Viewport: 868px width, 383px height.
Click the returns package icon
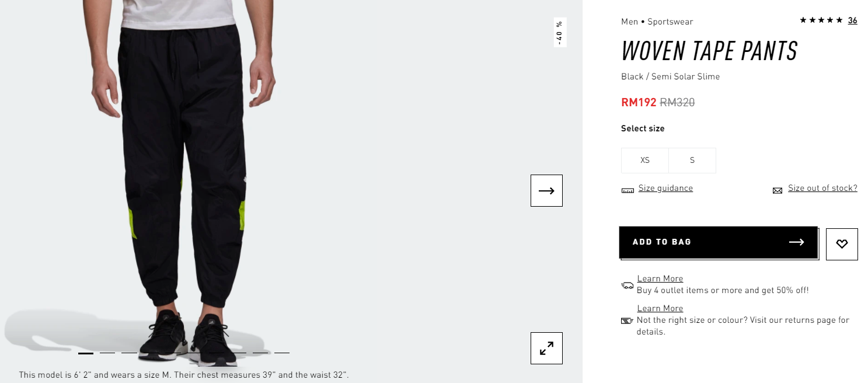[x=627, y=321]
